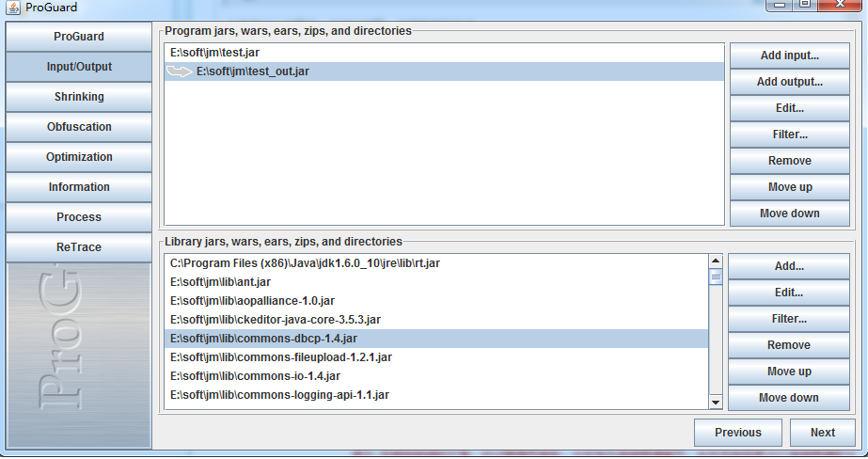Open Filter... for program jars

point(789,135)
